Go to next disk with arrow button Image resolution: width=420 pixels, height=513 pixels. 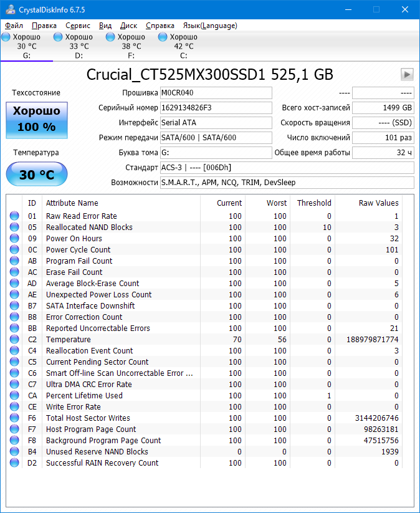(407, 74)
